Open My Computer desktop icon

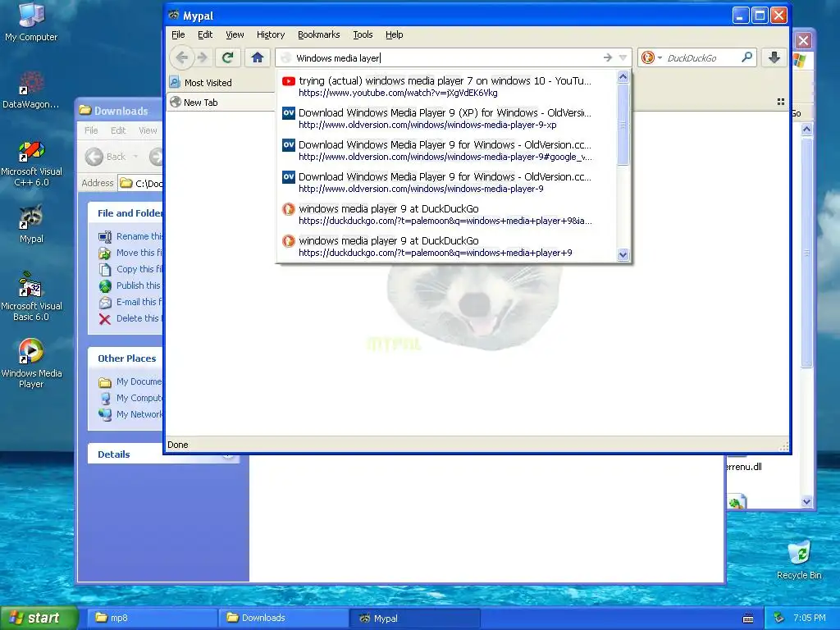coord(31,21)
